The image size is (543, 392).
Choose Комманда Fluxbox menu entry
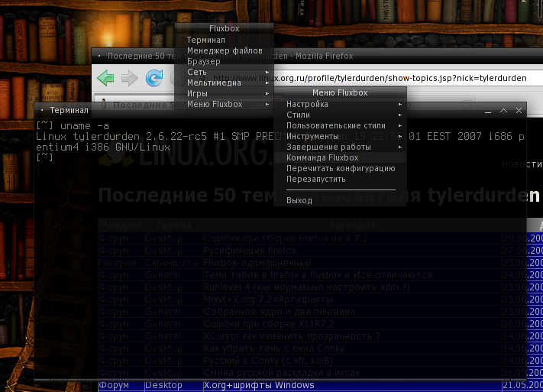click(340, 157)
